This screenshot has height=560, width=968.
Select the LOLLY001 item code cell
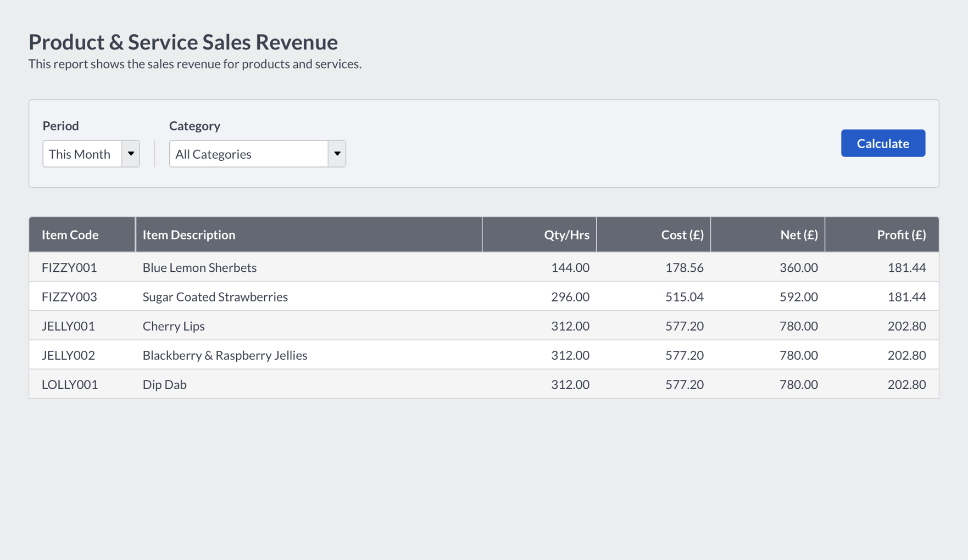pyautogui.click(x=70, y=384)
